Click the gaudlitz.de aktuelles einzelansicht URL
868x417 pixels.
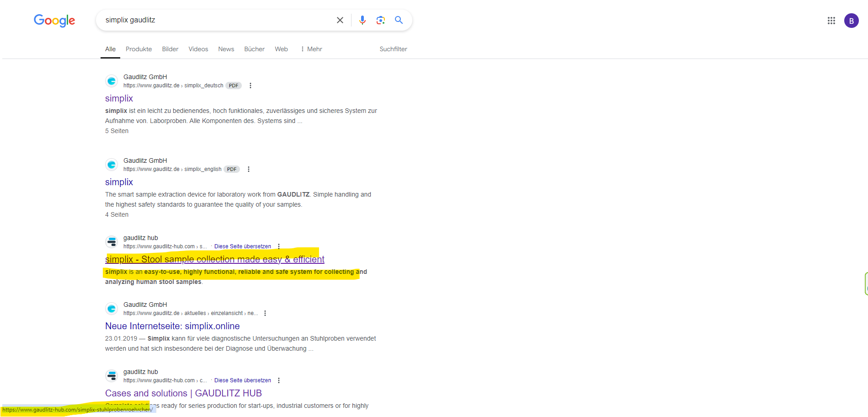[x=191, y=313]
